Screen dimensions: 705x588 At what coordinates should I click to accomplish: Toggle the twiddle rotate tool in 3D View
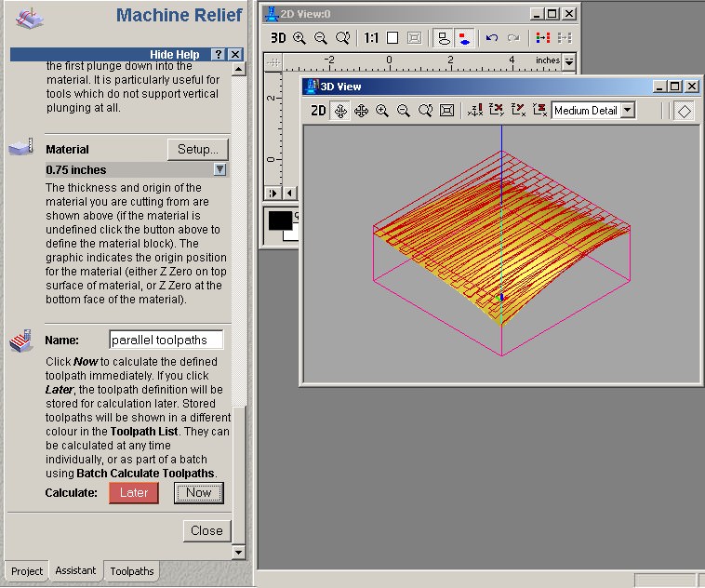[x=340, y=111]
